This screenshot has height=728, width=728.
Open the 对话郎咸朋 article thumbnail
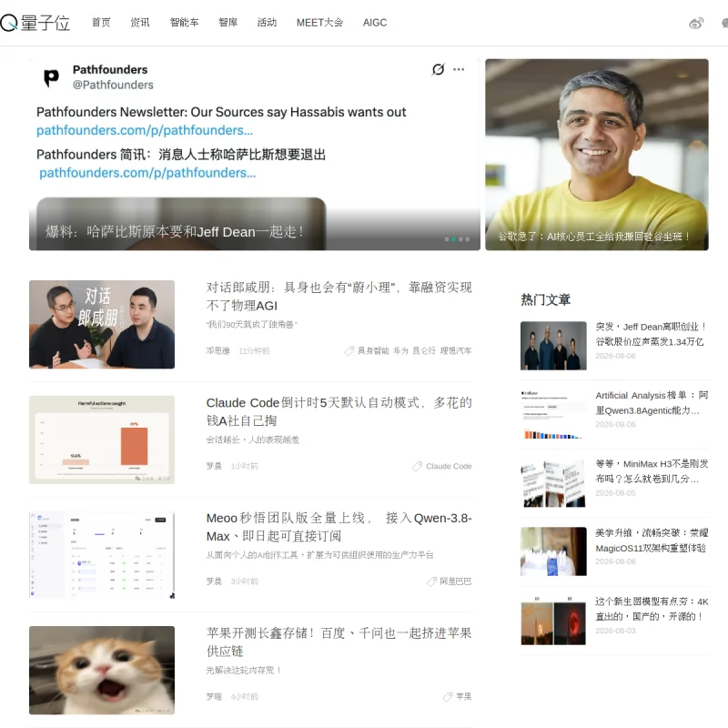click(102, 324)
